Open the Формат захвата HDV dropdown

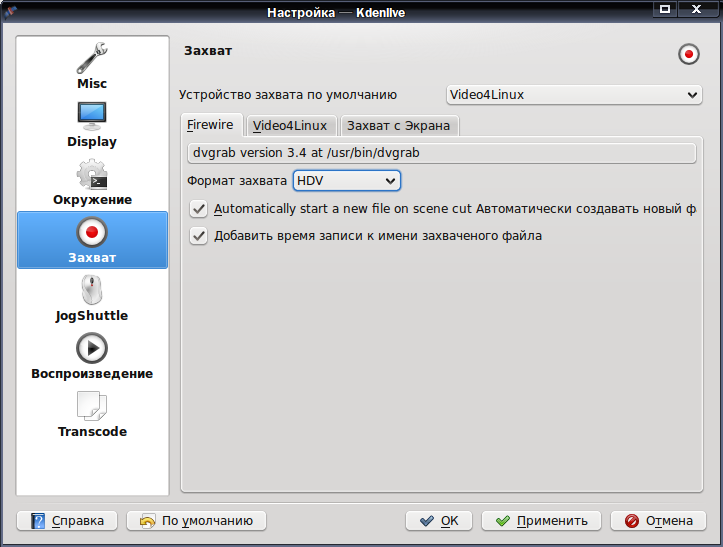[347, 181]
